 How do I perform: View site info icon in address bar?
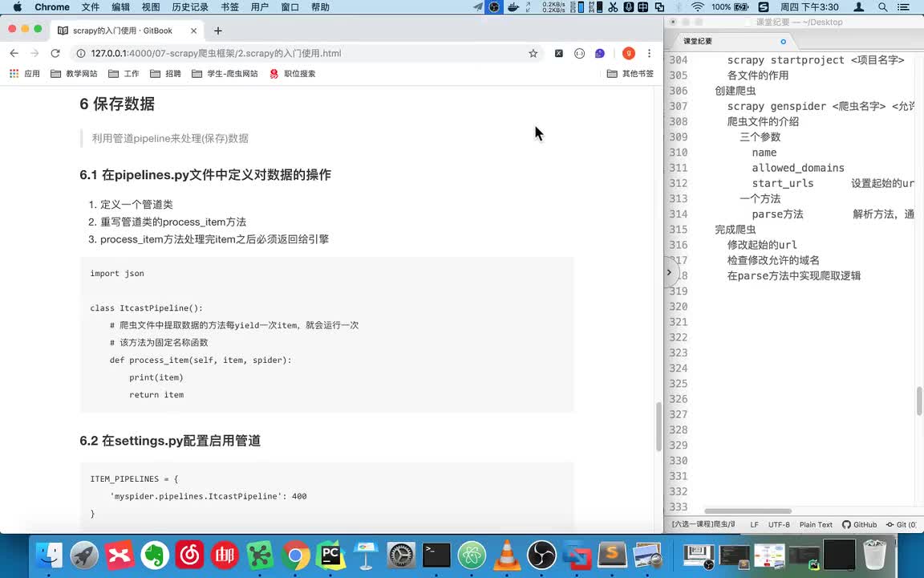[x=81, y=53]
